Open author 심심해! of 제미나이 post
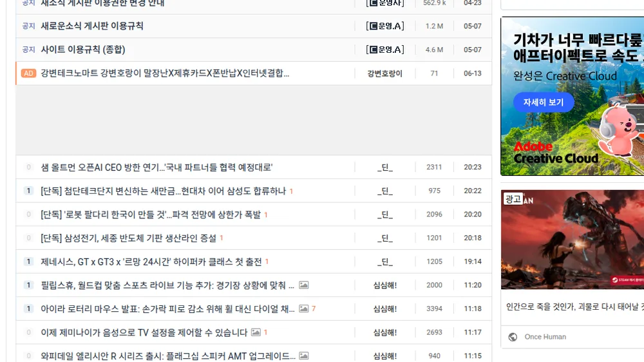This screenshot has height=362, width=644. click(385, 332)
